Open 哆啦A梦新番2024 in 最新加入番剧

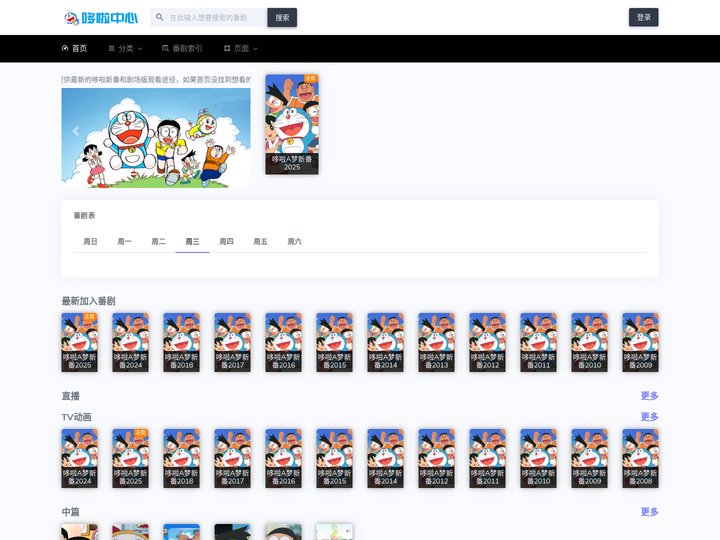[x=130, y=342]
